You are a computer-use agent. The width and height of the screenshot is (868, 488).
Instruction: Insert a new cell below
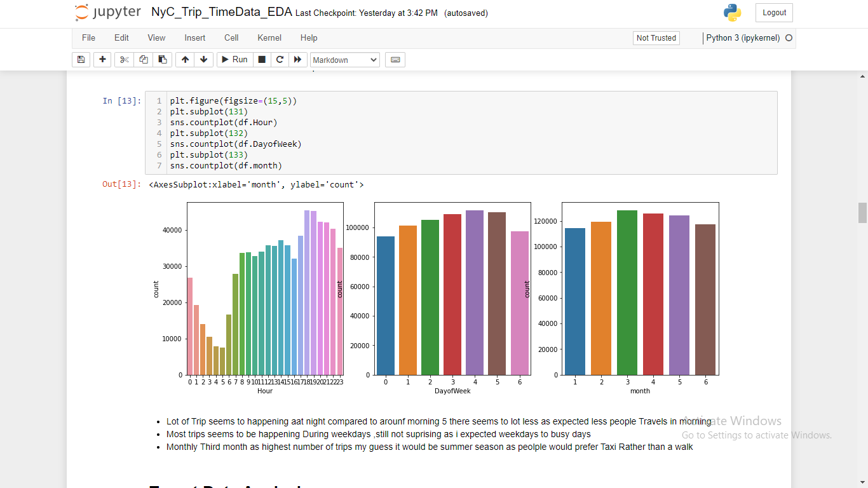point(102,59)
